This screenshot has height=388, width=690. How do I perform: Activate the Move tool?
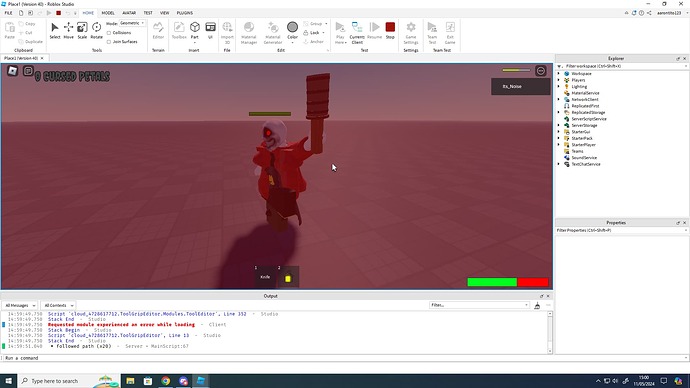[x=68, y=30]
